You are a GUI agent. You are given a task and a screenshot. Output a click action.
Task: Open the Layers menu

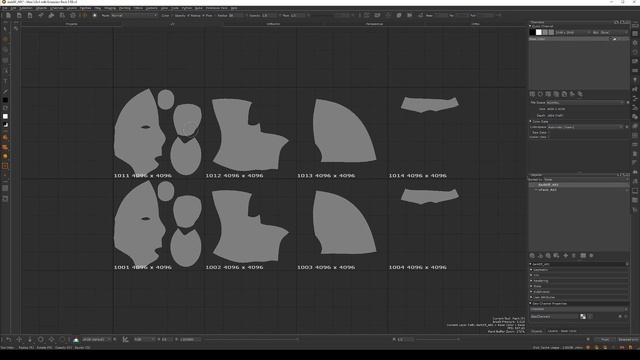click(x=71, y=8)
